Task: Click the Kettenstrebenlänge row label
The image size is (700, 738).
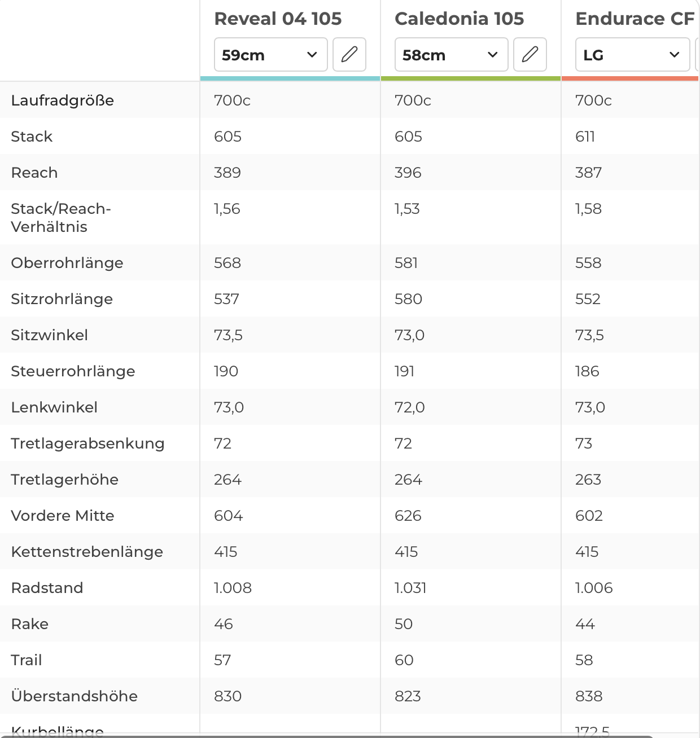Action: tap(87, 552)
